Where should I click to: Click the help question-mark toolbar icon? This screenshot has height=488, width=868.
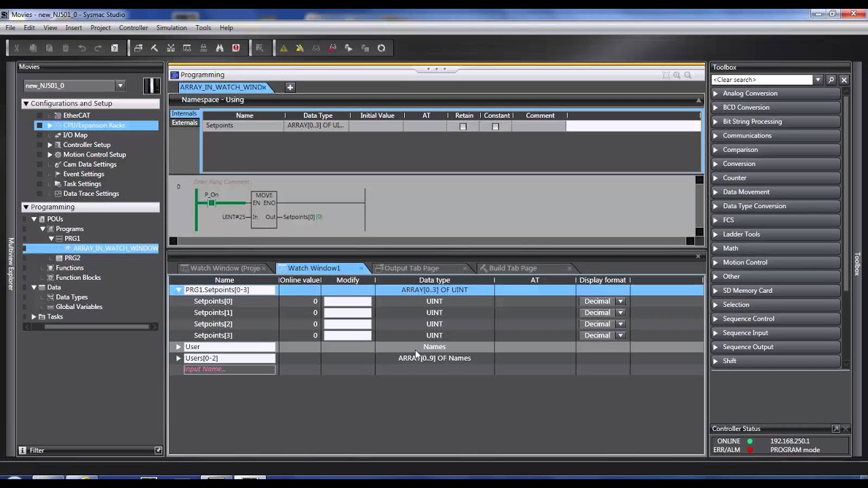115,48
